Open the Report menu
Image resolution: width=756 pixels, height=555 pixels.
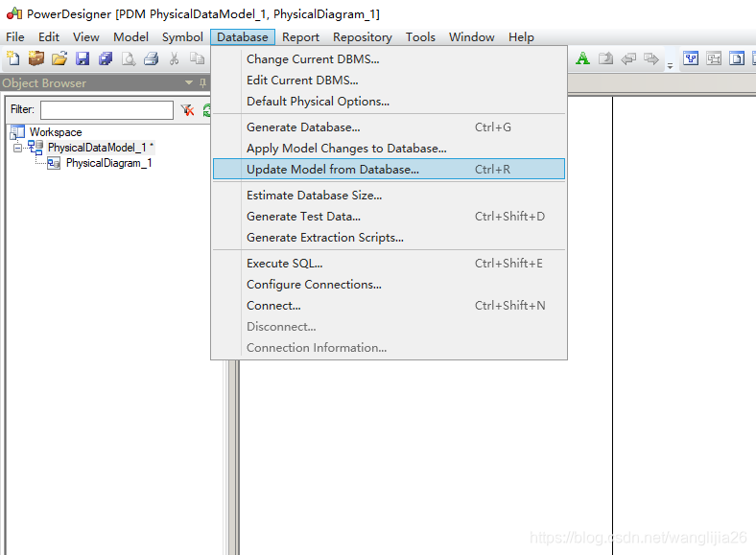coord(301,37)
